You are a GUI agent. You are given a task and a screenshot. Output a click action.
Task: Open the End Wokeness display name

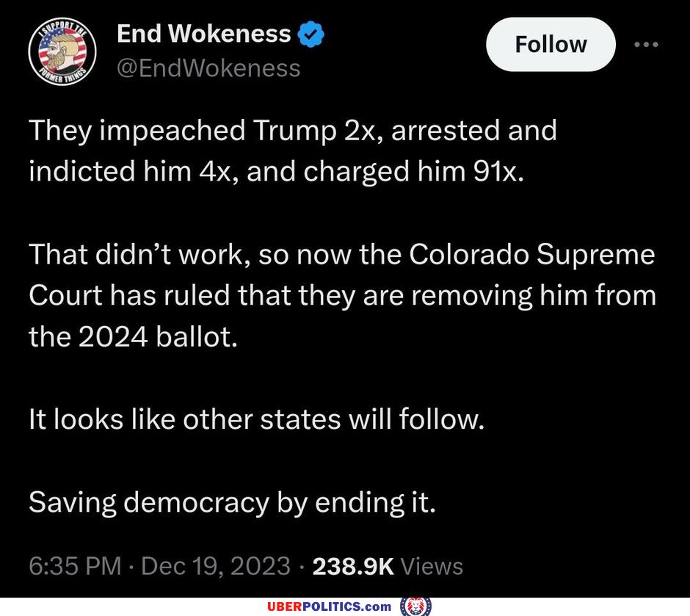(204, 34)
